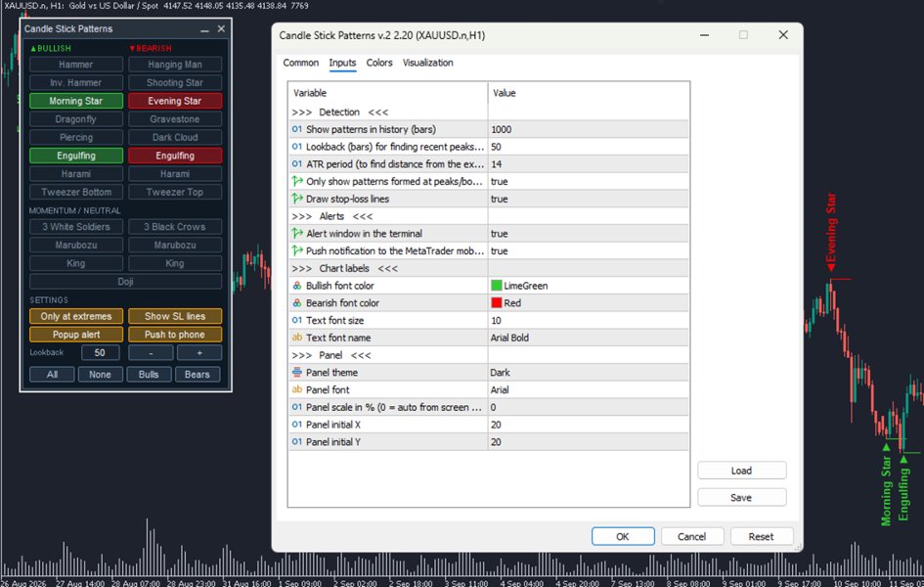This screenshot has width=924, height=587.
Task: Open the Colors tab
Action: pos(379,63)
